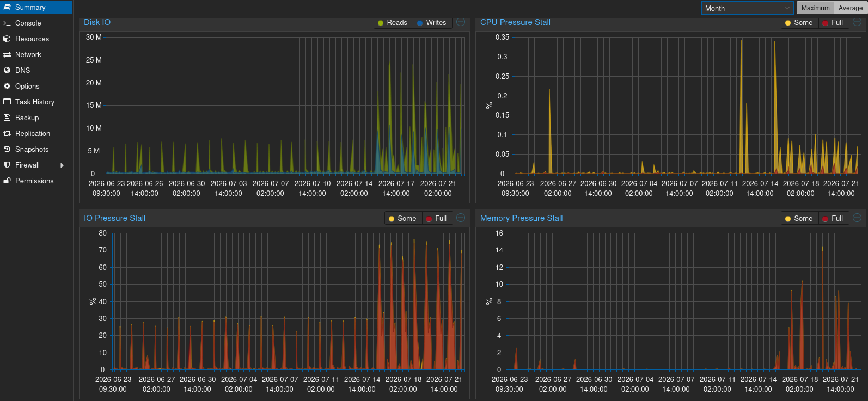868x401 pixels.
Task: Click the zoom reset icon in CPU Pressure Stall panel
Action: point(857,22)
